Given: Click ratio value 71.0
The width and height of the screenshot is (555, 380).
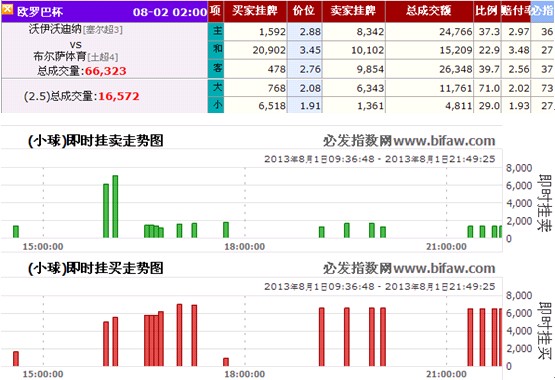Looking at the screenshot, I should [x=489, y=88].
